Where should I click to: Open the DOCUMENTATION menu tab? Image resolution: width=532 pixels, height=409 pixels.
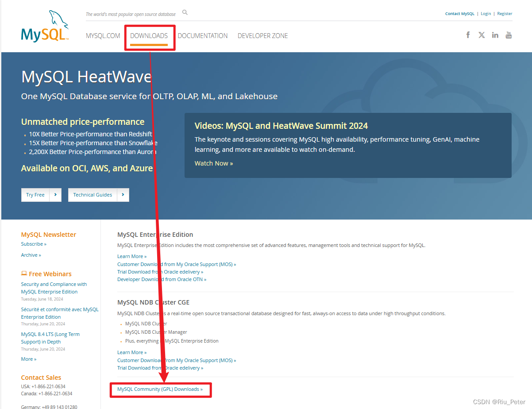click(x=203, y=36)
